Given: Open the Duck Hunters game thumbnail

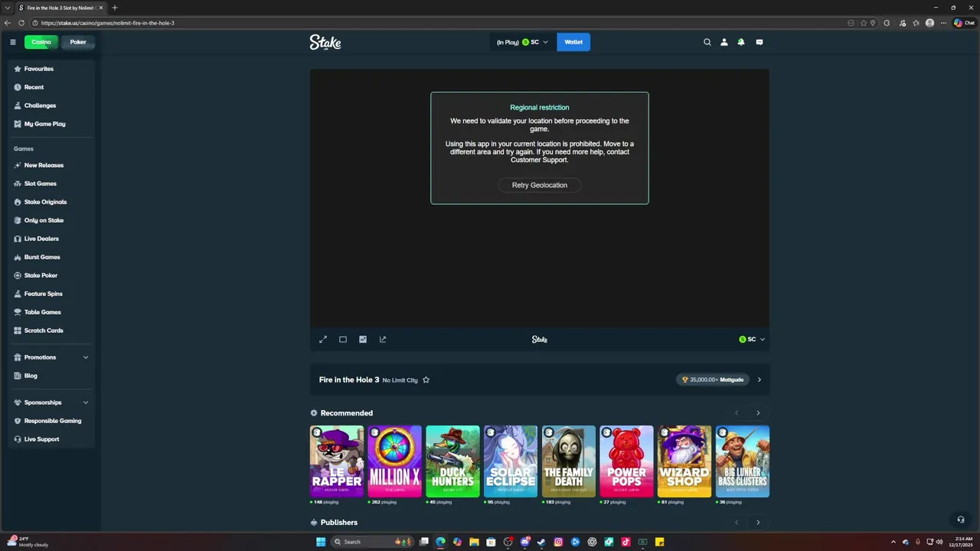Looking at the screenshot, I should pos(452,461).
